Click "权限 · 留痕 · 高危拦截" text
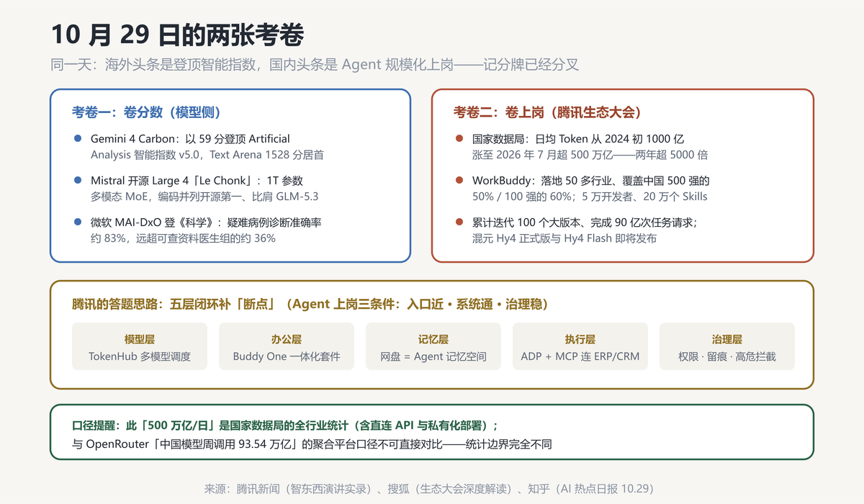Image resolution: width=864 pixels, height=504 pixels. 727,356
